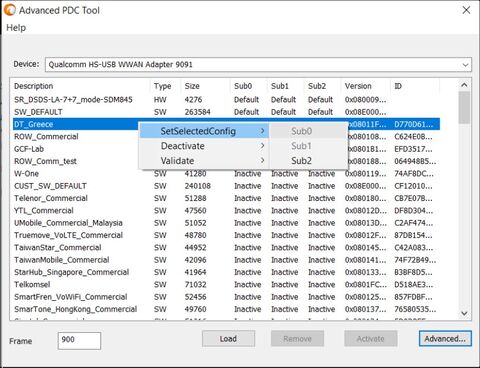The width and height of the screenshot is (480, 368).
Task: Click the Version column header
Action: (366, 86)
